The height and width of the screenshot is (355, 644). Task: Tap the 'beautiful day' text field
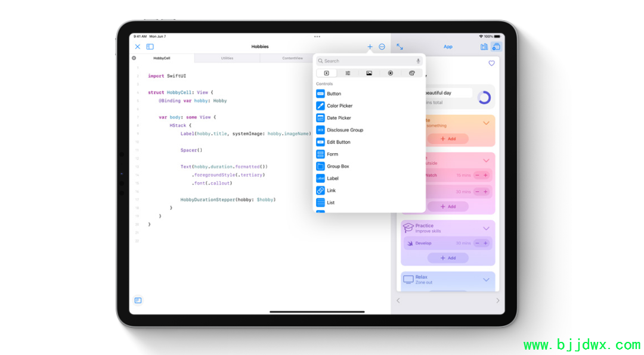[448, 93]
